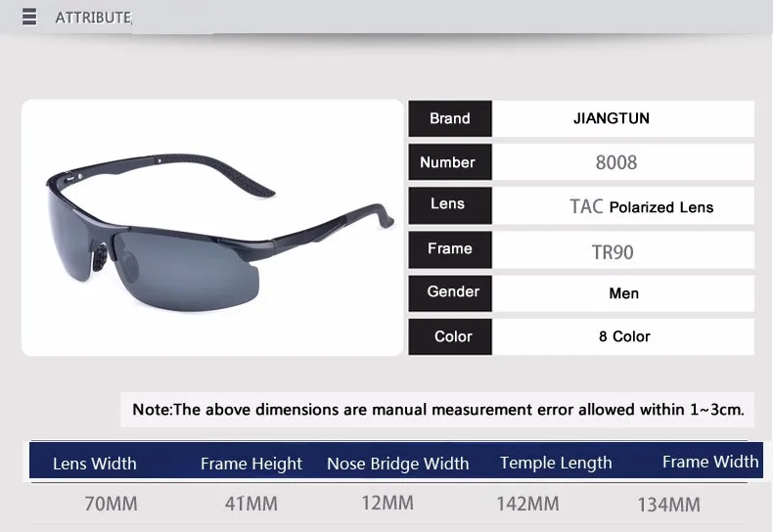
Task: Click the 142MM temple length value
Action: pyautogui.click(x=528, y=504)
